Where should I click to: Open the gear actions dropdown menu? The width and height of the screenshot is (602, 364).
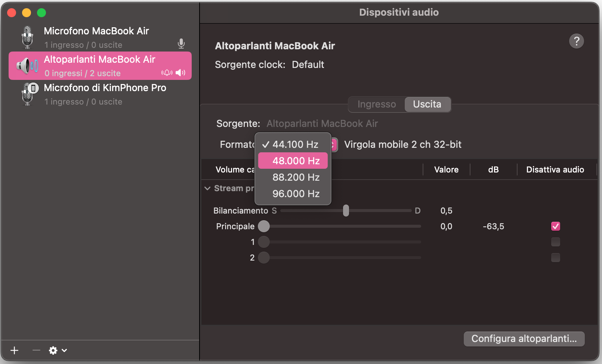(56, 350)
